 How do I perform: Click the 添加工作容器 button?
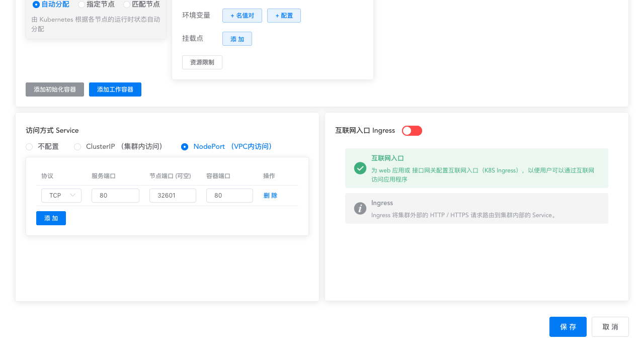115,89
